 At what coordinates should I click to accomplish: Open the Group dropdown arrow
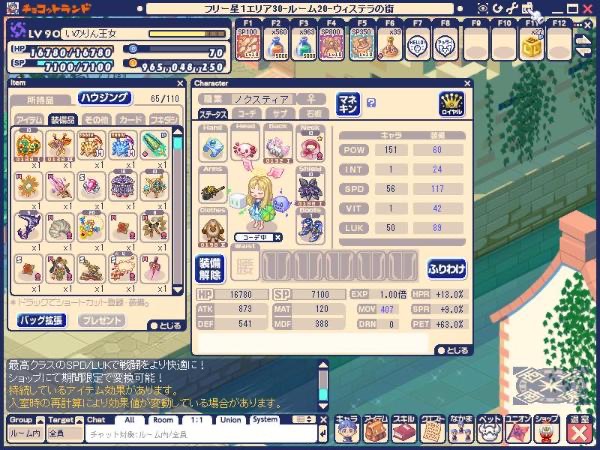(x=41, y=420)
